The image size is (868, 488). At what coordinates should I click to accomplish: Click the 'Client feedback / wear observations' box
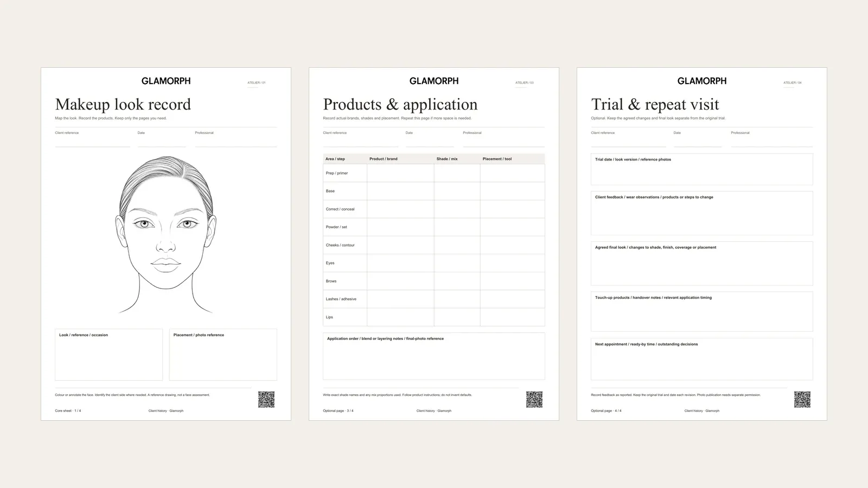coord(702,213)
